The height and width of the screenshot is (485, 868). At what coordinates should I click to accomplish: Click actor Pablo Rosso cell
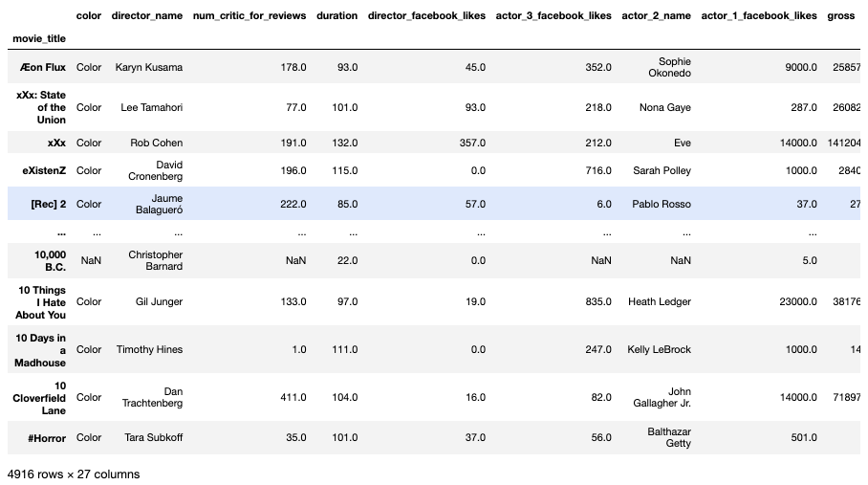662,204
